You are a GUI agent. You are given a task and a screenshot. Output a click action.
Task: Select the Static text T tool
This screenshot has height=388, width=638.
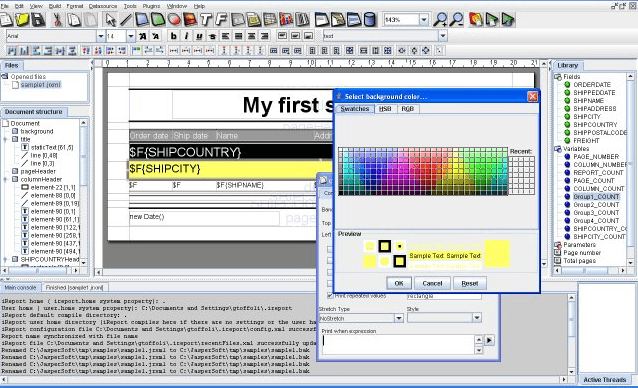click(x=206, y=20)
